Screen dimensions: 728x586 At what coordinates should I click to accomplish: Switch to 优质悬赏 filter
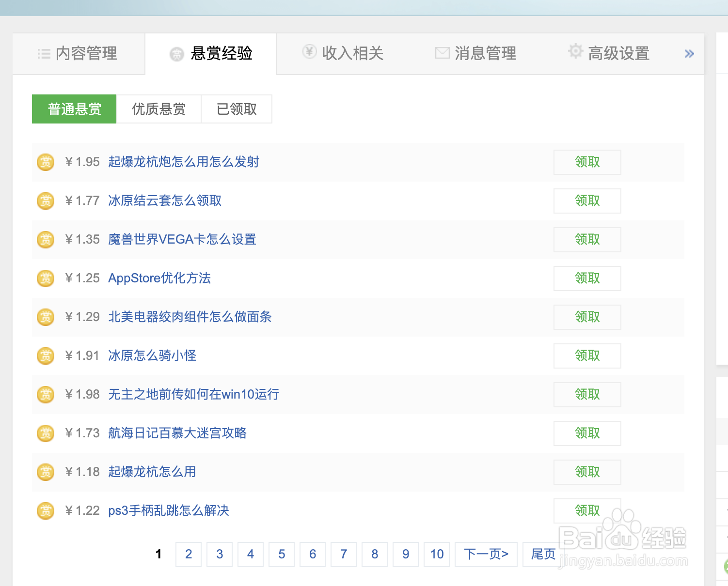158,109
